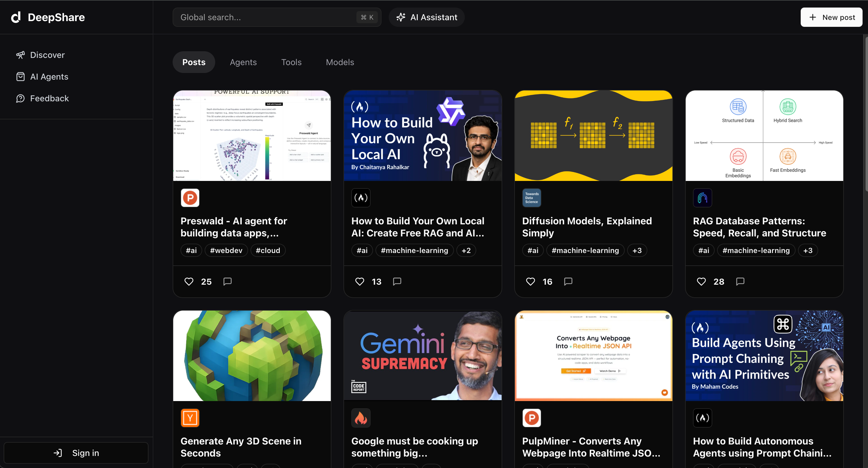Click #machine-learning tag on Diffusion Models post

pyautogui.click(x=585, y=251)
